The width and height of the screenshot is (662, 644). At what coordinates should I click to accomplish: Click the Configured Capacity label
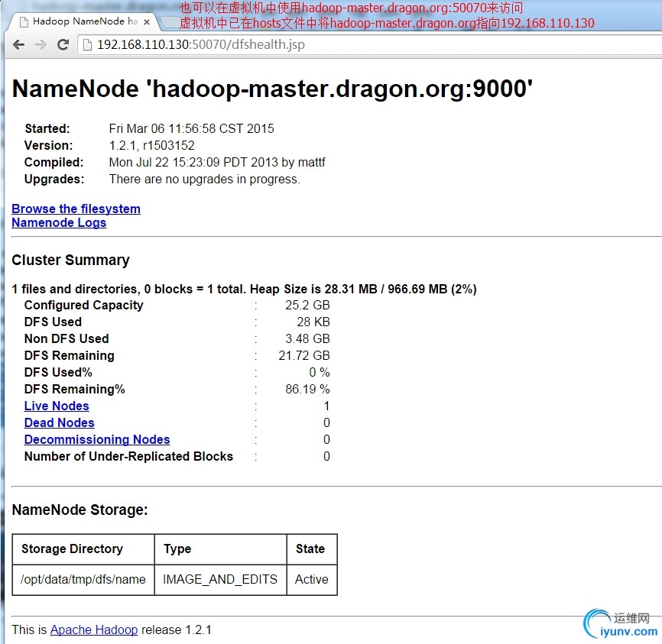pyautogui.click(x=83, y=305)
